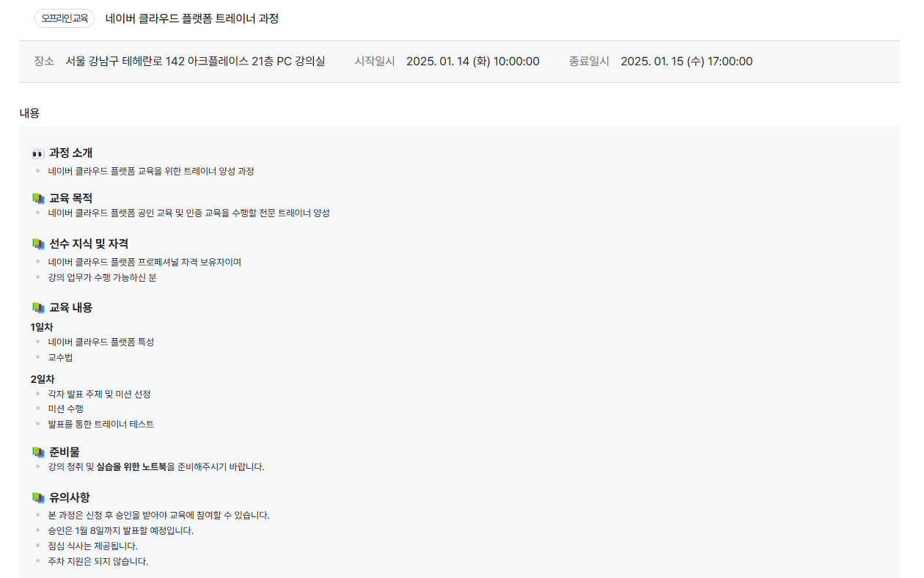Click the 오프라인교육 badge
The height and width of the screenshot is (578, 924).
[x=65, y=18]
